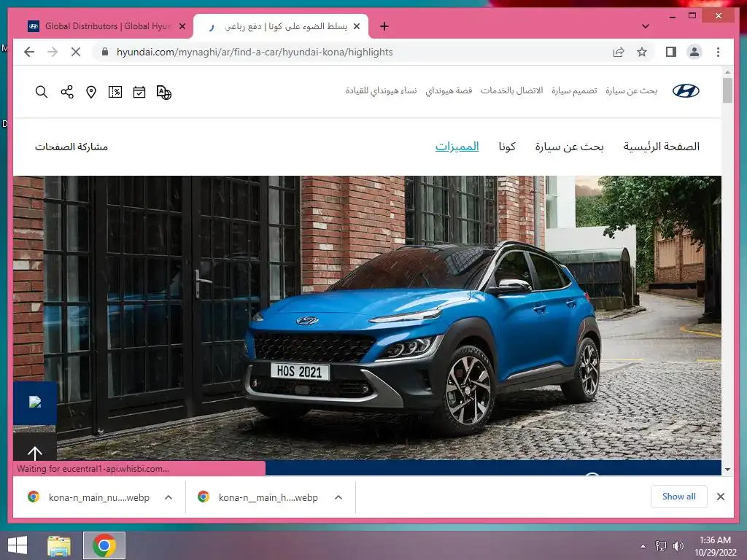
Task: Switch to Global Distributors tab
Action: pyautogui.click(x=107, y=26)
